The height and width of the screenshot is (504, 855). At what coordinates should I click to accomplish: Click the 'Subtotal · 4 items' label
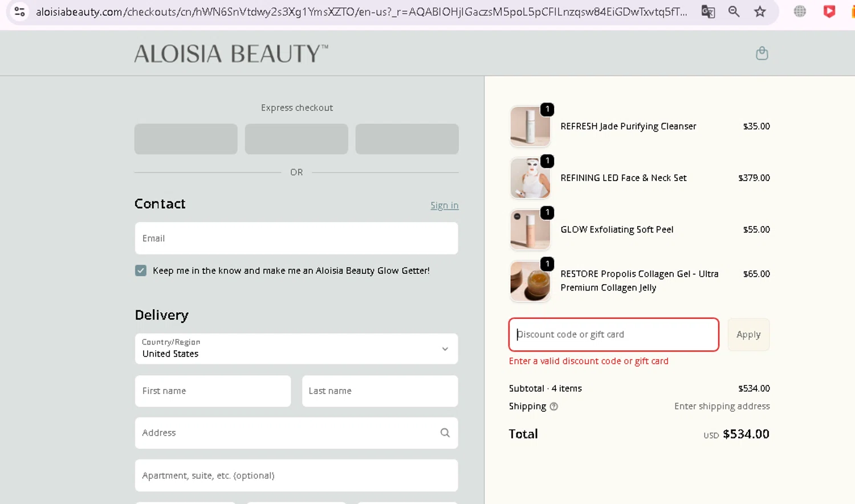545,388
